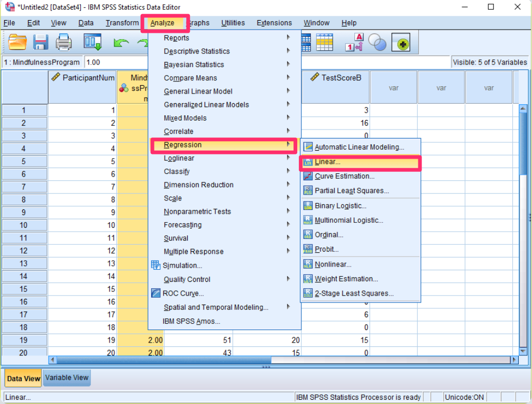Click the 2-Stage Least Squares icon
This screenshot has width=532, height=404.
coord(308,293)
